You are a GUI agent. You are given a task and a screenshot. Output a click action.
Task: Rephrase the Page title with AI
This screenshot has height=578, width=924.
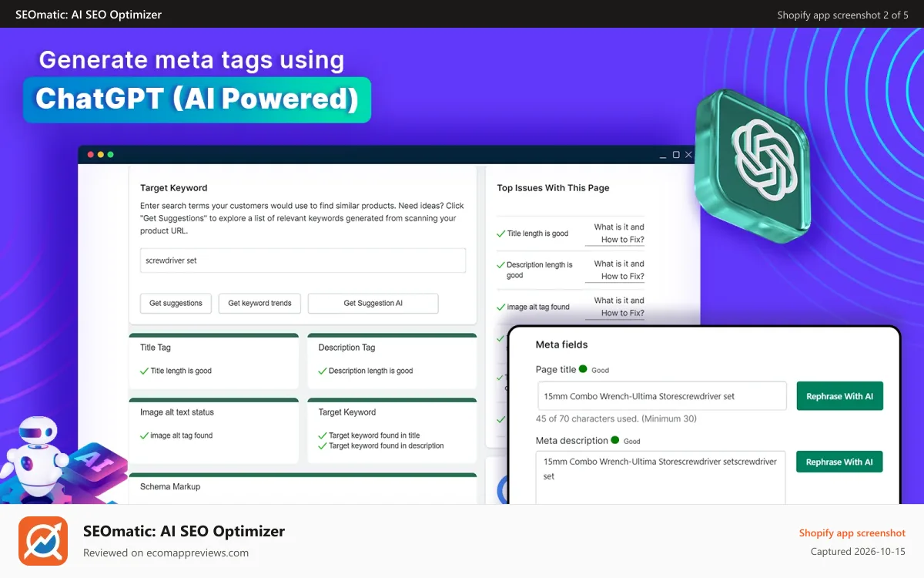839,396
